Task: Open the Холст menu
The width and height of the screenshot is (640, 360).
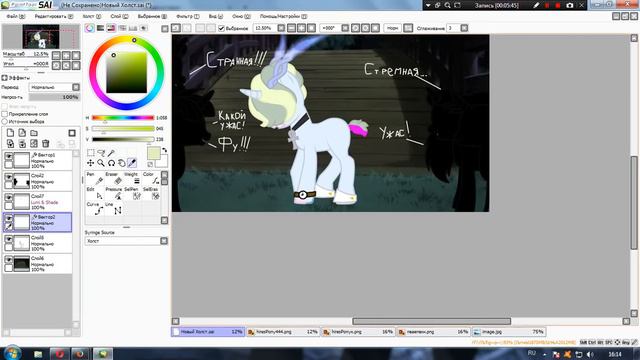Action: (x=92, y=16)
